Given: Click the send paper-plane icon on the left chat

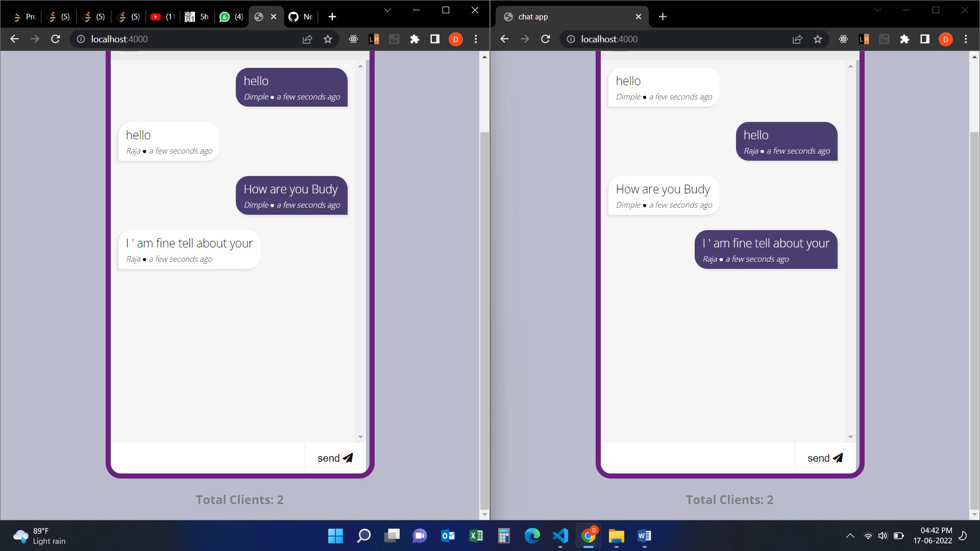Looking at the screenshot, I should click(348, 458).
